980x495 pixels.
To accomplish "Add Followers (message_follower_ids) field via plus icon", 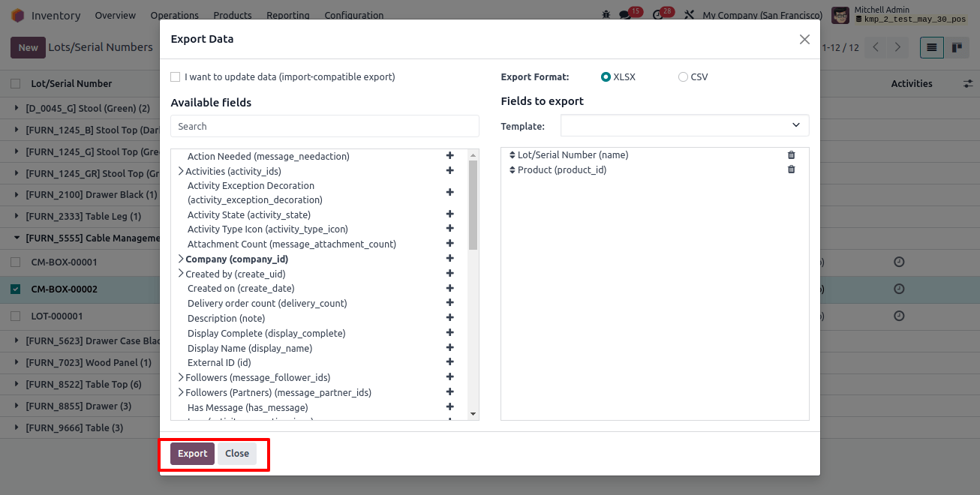I will point(450,377).
